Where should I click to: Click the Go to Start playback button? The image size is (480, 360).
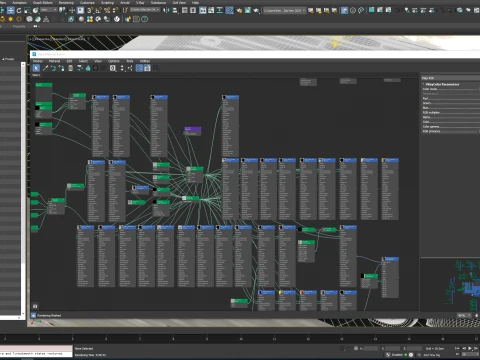pyautogui.click(x=457, y=348)
